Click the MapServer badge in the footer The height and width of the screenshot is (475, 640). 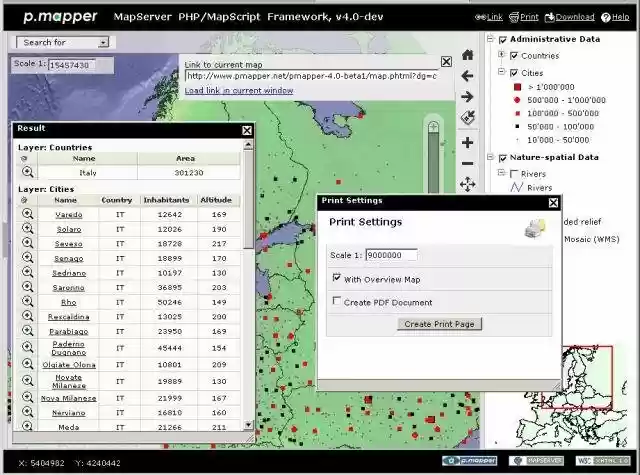click(x=536, y=461)
